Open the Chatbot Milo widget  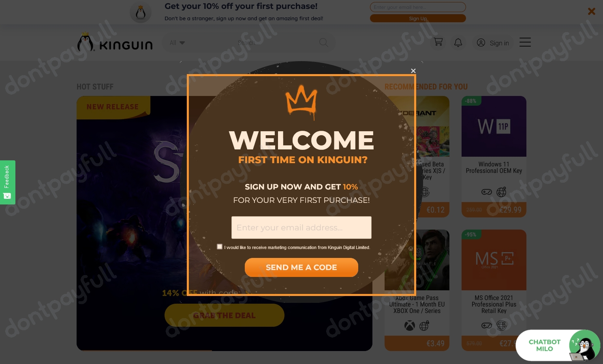point(558,345)
